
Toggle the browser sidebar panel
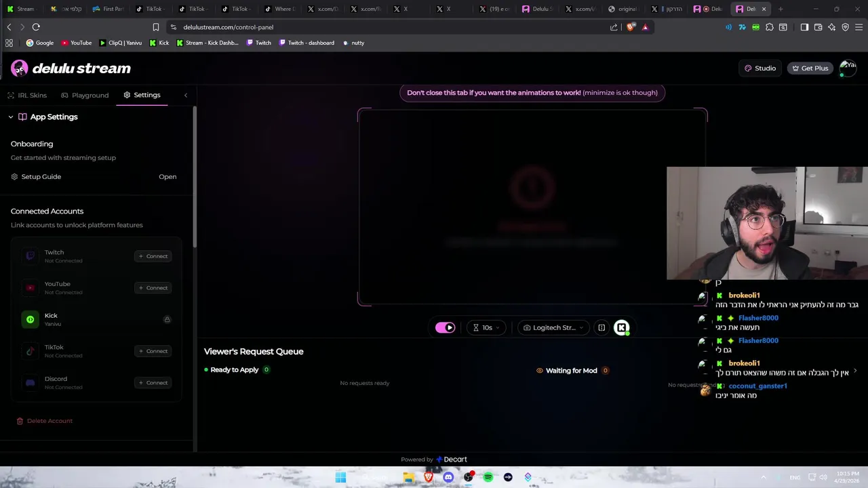coord(804,27)
